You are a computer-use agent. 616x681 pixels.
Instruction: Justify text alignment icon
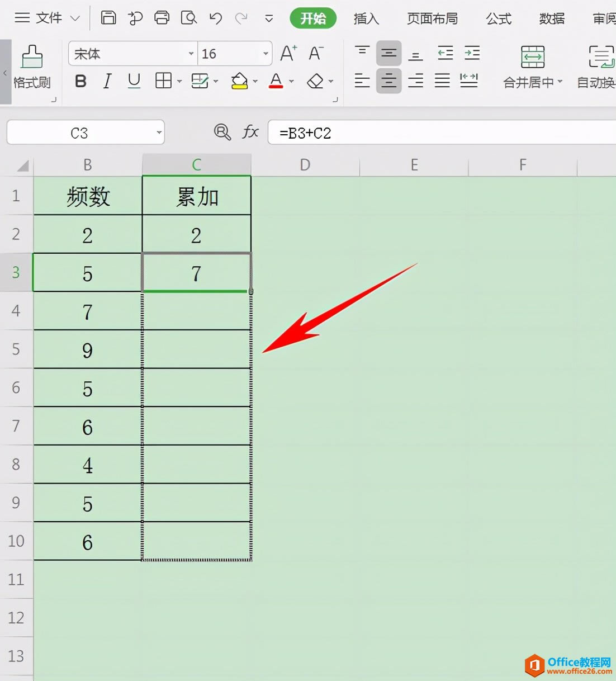442,81
